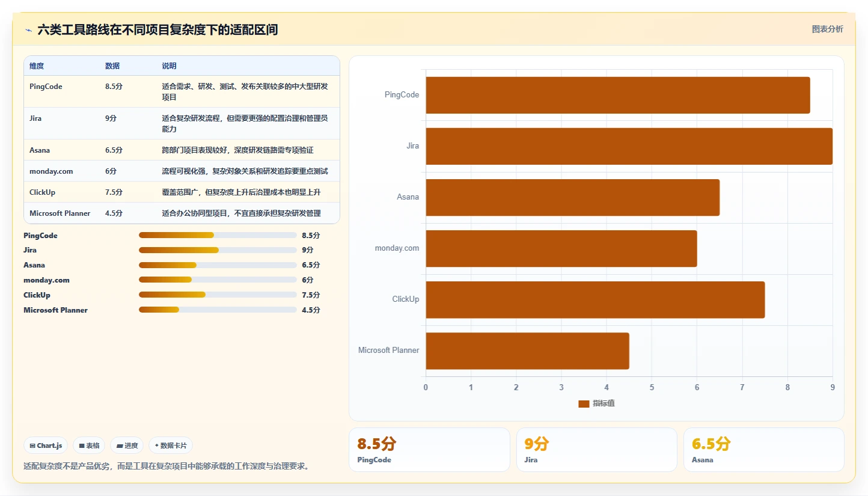Image resolution: width=868 pixels, height=496 pixels.
Task: Click the Jira progress bar
Action: click(218, 250)
